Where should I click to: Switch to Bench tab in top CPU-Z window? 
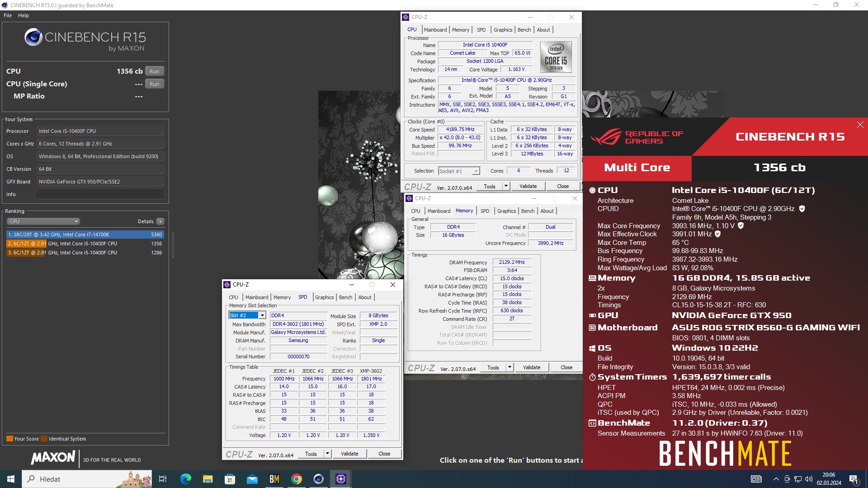(524, 30)
